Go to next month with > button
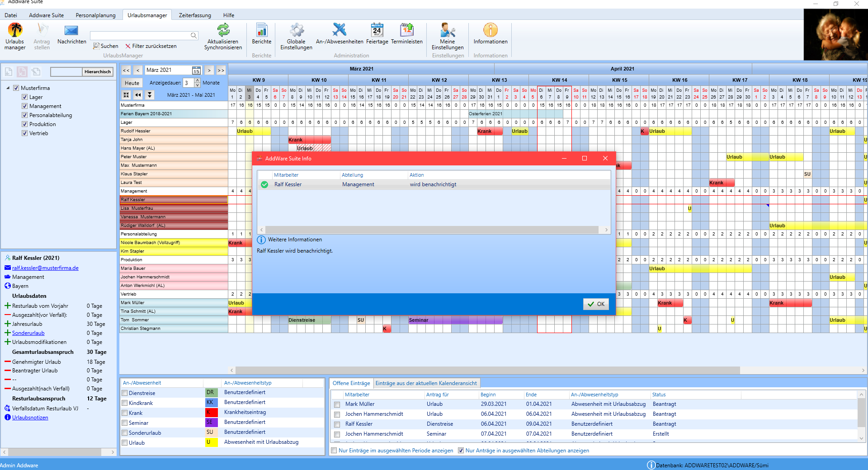The height and width of the screenshot is (470, 868). tap(209, 70)
